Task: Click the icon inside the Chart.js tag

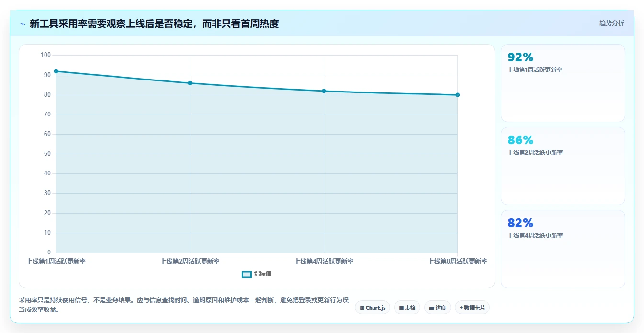Action: [362, 308]
